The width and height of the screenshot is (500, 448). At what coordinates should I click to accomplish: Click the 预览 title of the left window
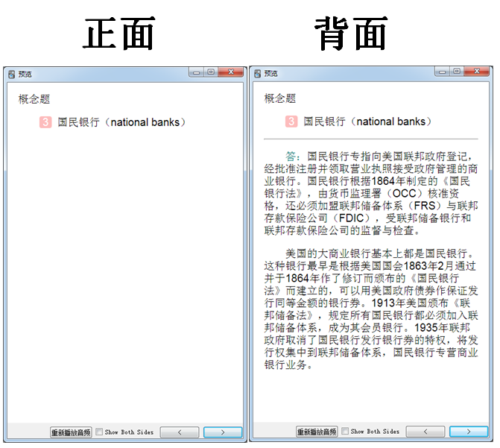[25, 75]
